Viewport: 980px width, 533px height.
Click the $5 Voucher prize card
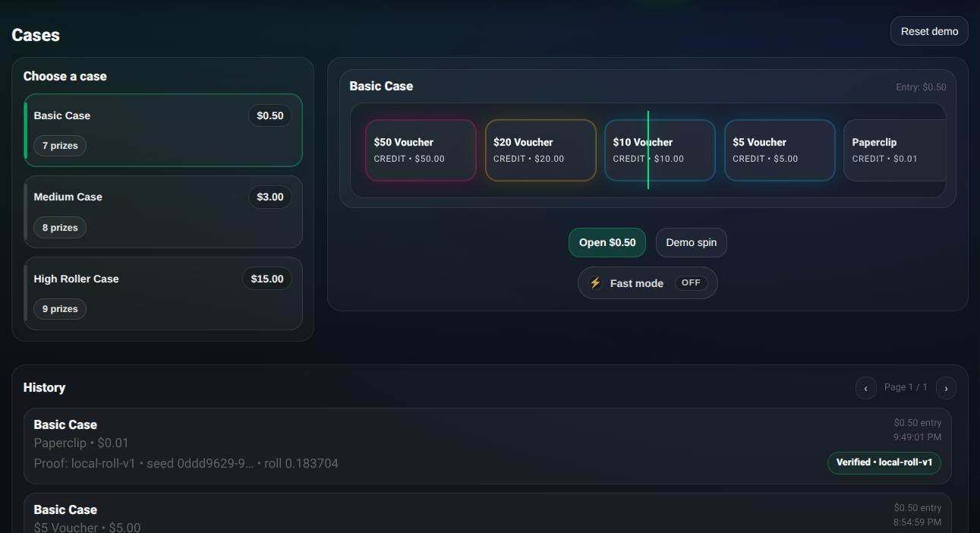click(x=780, y=150)
